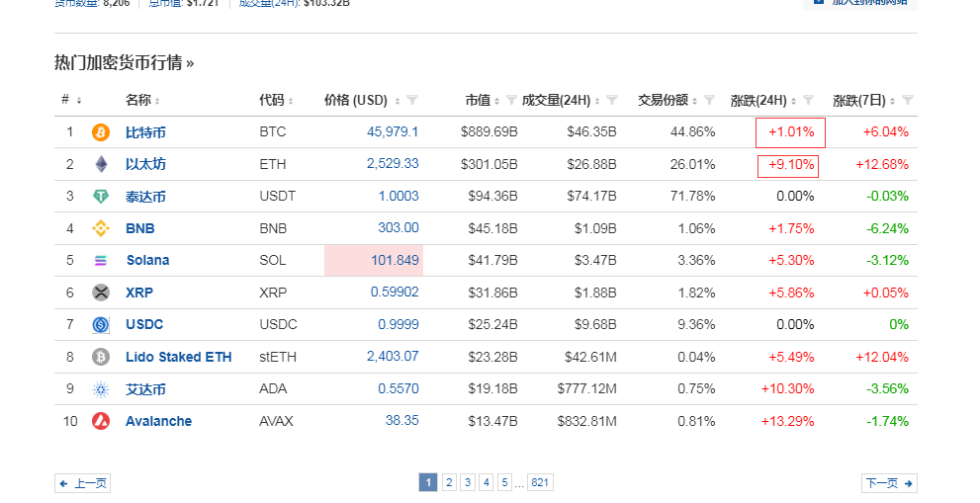Open the Avalanche coin page

[159, 421]
